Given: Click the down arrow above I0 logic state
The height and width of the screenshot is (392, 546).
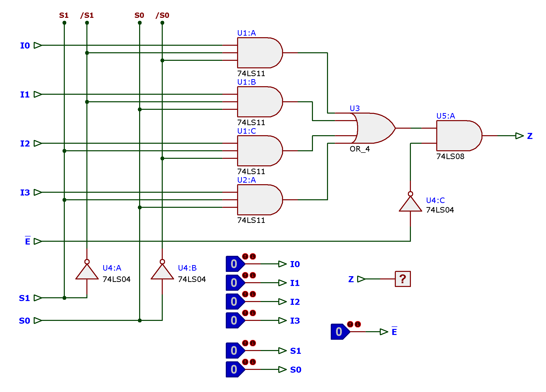Looking at the screenshot, I should (253, 256).
